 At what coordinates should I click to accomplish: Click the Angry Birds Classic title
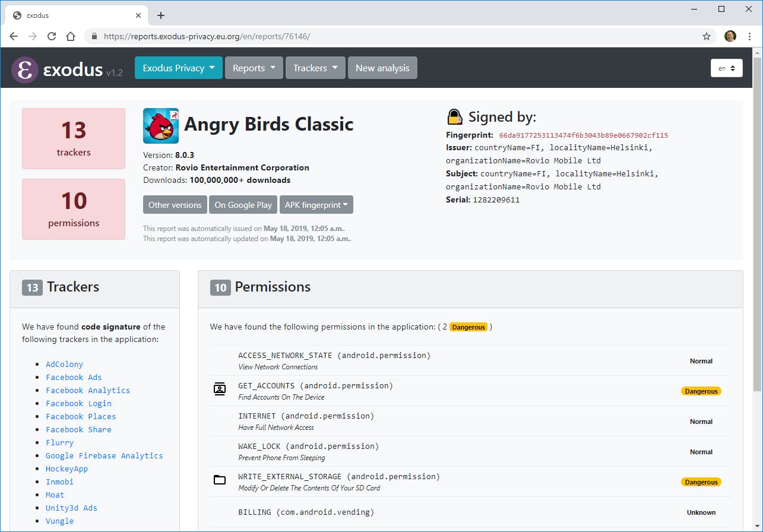(269, 124)
